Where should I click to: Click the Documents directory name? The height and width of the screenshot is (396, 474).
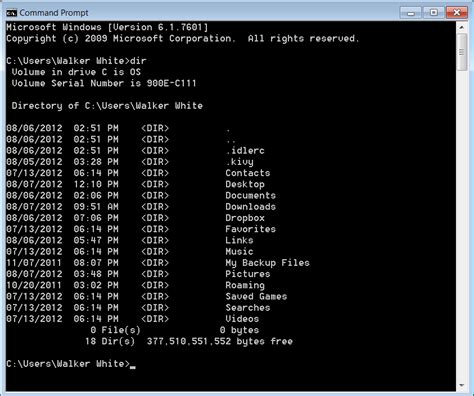pyautogui.click(x=251, y=195)
